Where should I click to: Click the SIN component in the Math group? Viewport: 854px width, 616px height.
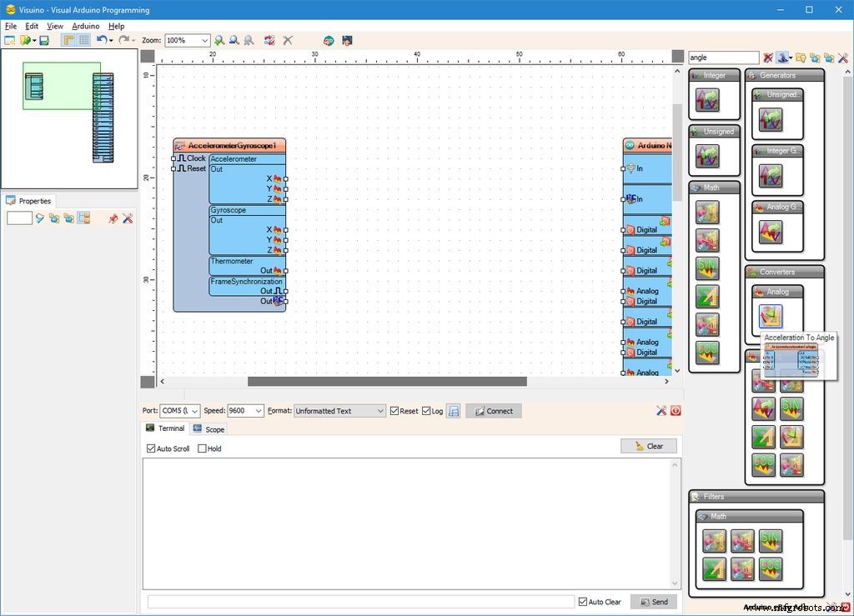[x=707, y=268]
